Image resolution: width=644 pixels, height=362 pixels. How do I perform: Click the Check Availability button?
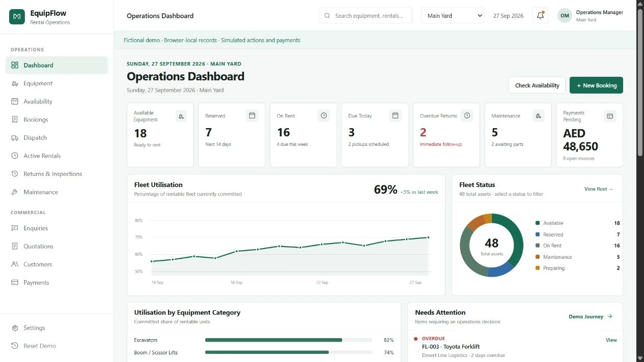[x=537, y=85]
